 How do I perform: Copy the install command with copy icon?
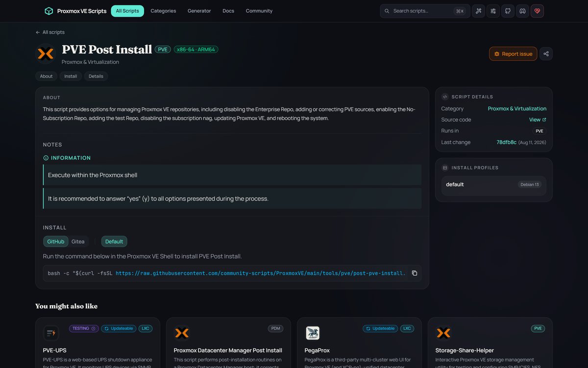pos(414,273)
